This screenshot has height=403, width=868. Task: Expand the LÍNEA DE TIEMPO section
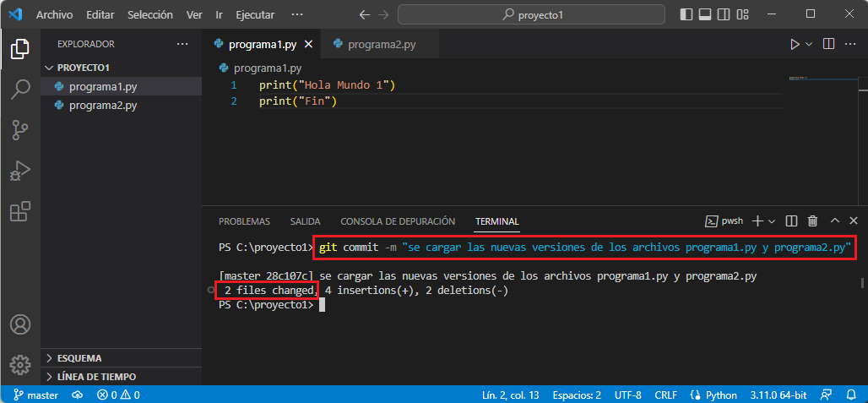tap(121, 377)
